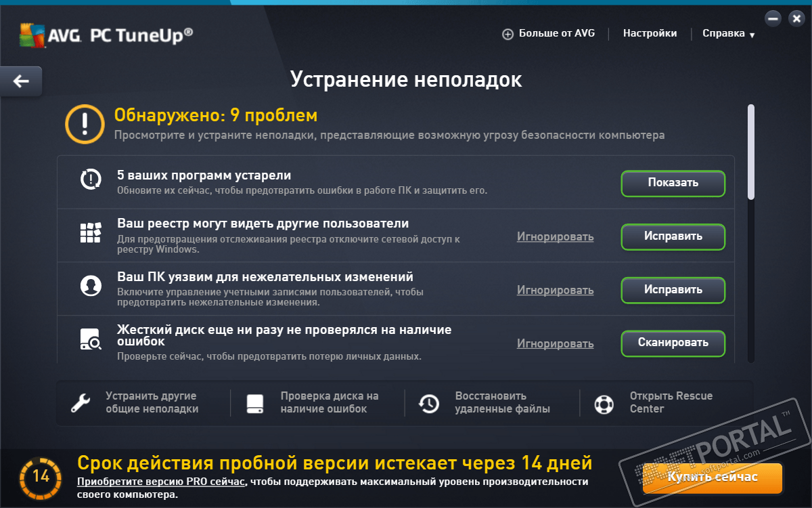Click Сканировать for hard disk check

[x=673, y=343]
